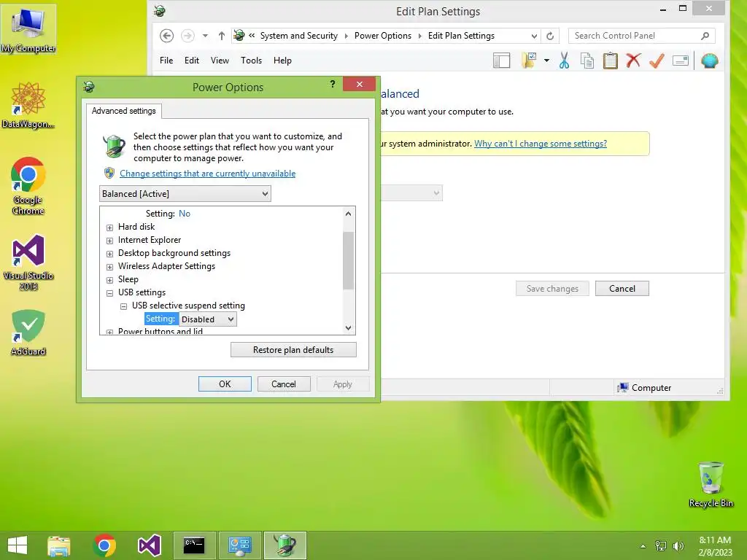Expand Desktop background settings node
747x560 pixels.
(x=109, y=254)
